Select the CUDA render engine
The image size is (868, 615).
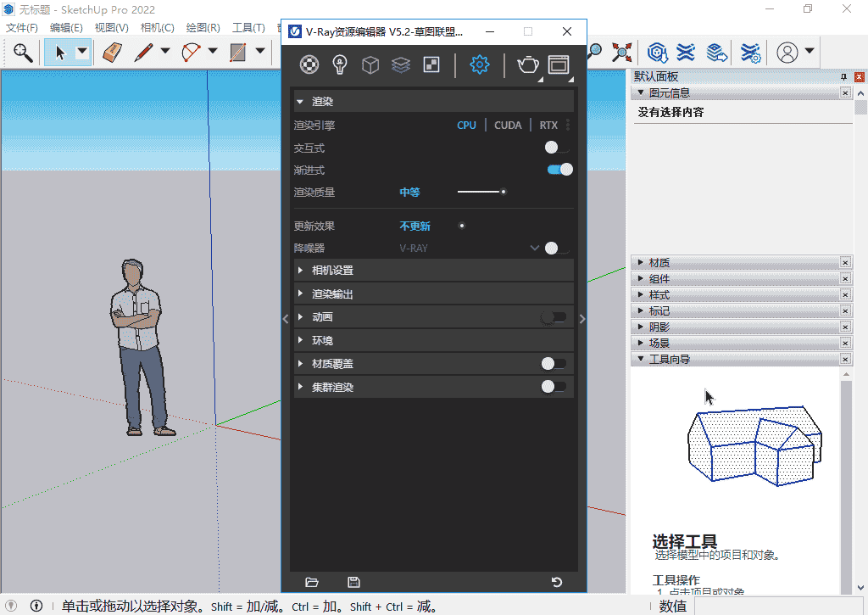(x=508, y=126)
